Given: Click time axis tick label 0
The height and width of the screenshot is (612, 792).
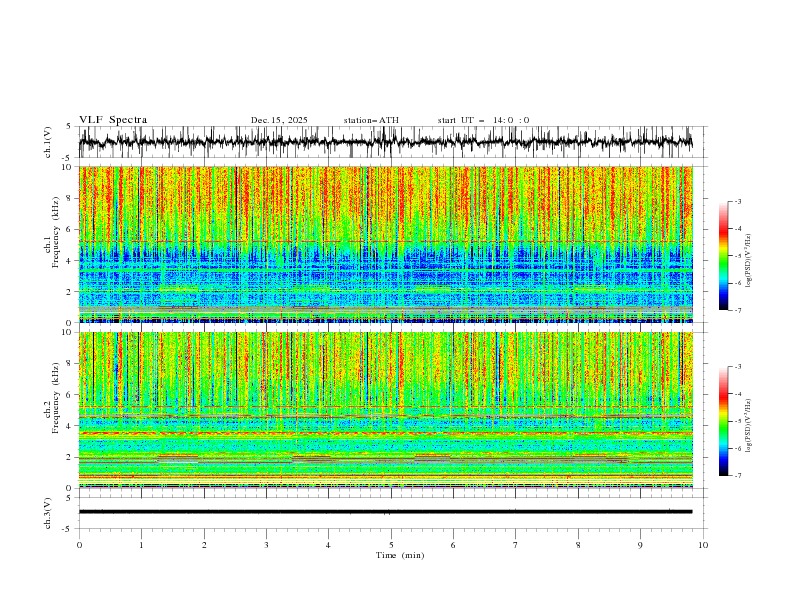Looking at the screenshot, I should (x=79, y=545).
